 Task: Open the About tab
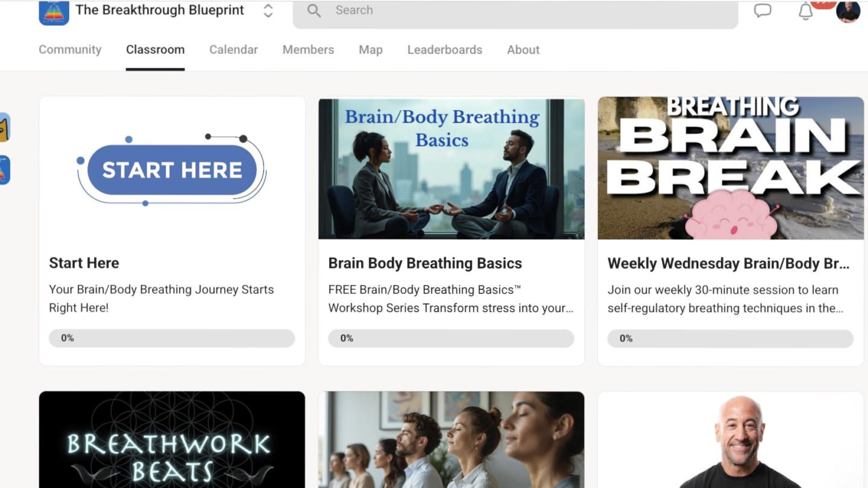coord(523,50)
